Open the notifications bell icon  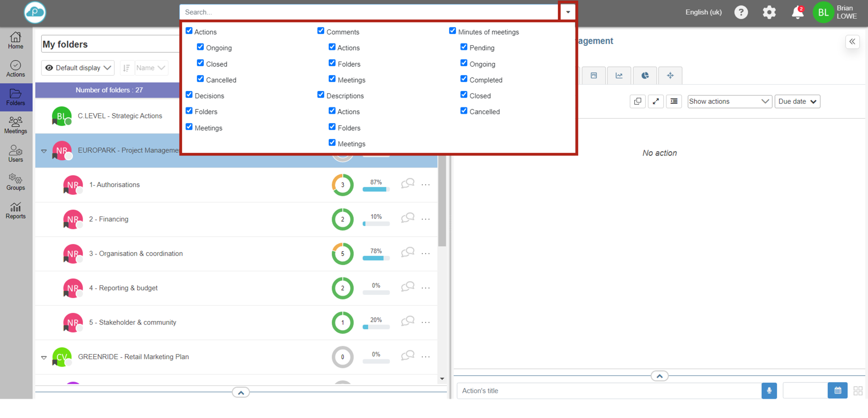797,13
